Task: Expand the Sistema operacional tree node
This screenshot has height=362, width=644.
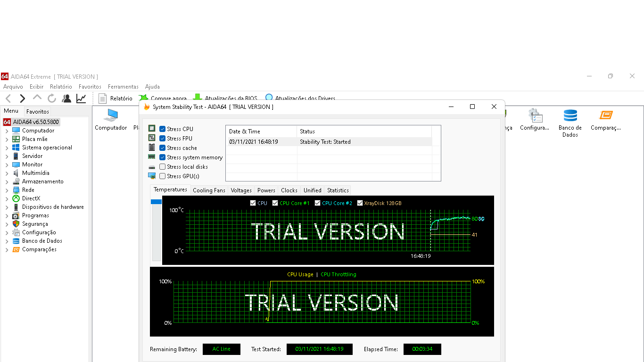Action: click(x=7, y=148)
